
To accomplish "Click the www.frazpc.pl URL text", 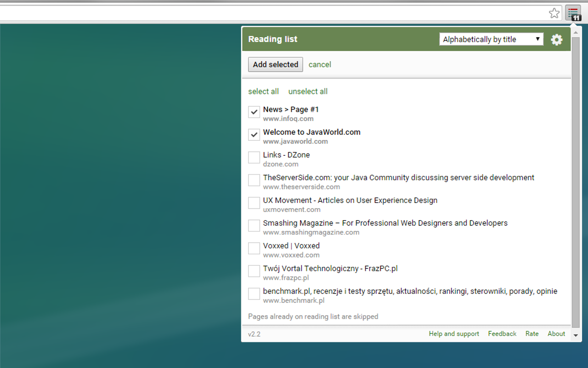I will point(286,278).
